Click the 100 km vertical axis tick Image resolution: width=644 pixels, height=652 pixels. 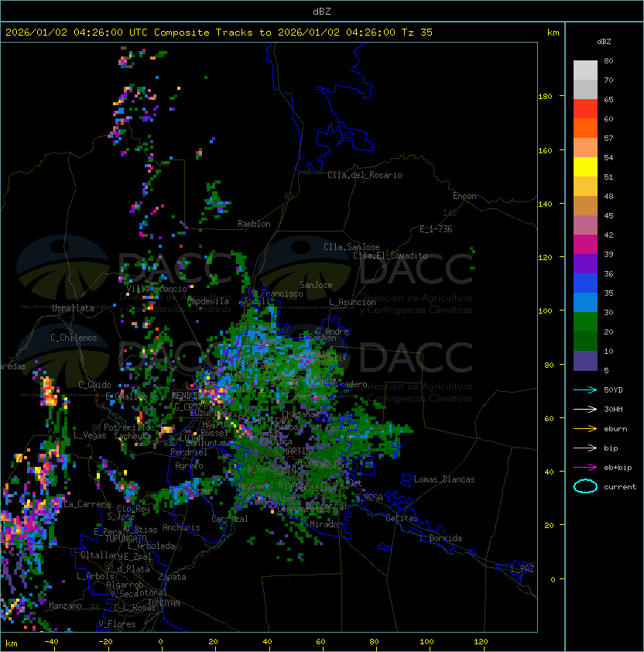545,311
